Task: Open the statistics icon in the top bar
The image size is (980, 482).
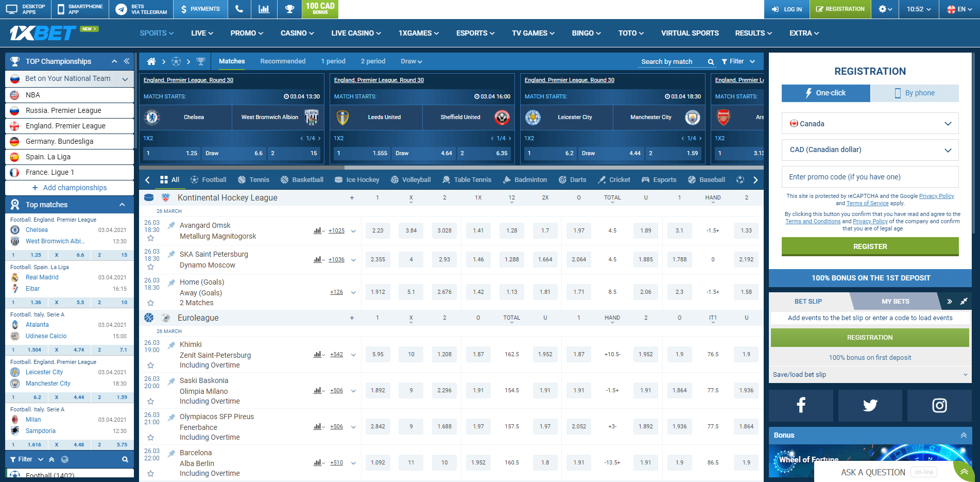Action: coord(264,9)
